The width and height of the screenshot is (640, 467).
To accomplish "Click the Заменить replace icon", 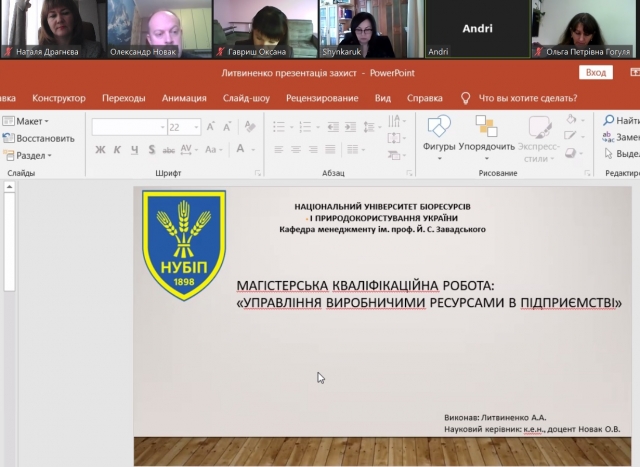I will coord(608,137).
